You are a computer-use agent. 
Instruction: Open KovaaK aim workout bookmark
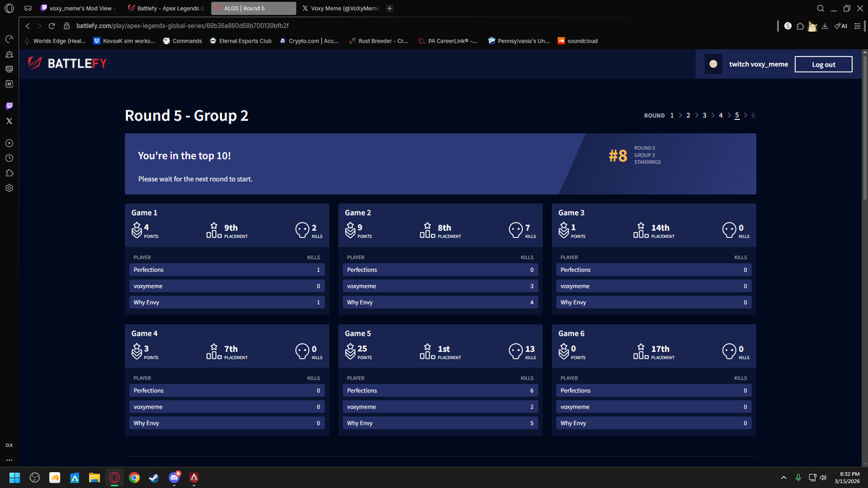(x=124, y=41)
